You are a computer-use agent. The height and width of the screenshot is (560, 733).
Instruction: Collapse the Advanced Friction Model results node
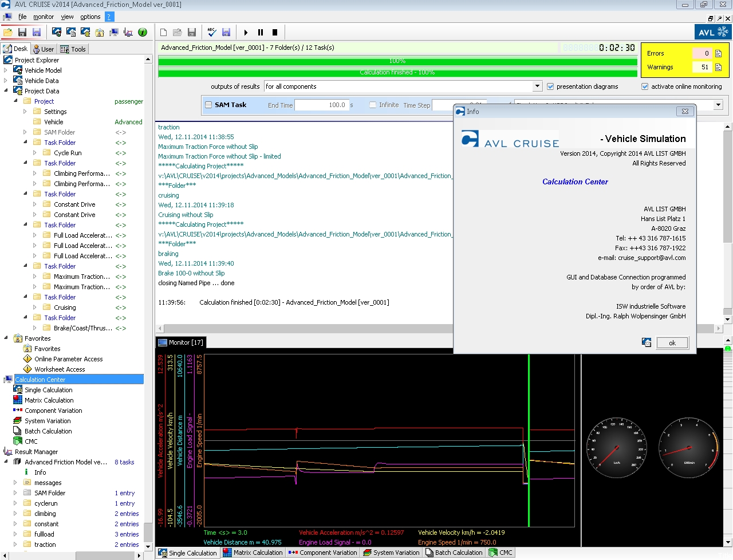click(6, 462)
